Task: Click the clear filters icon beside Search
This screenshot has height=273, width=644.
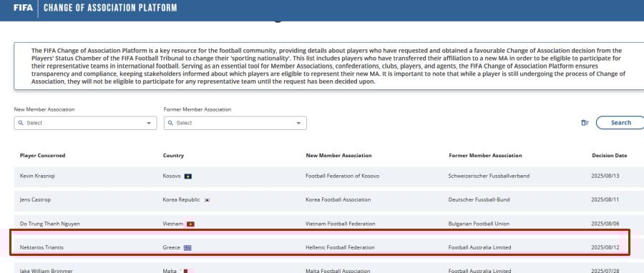Action: tap(585, 122)
